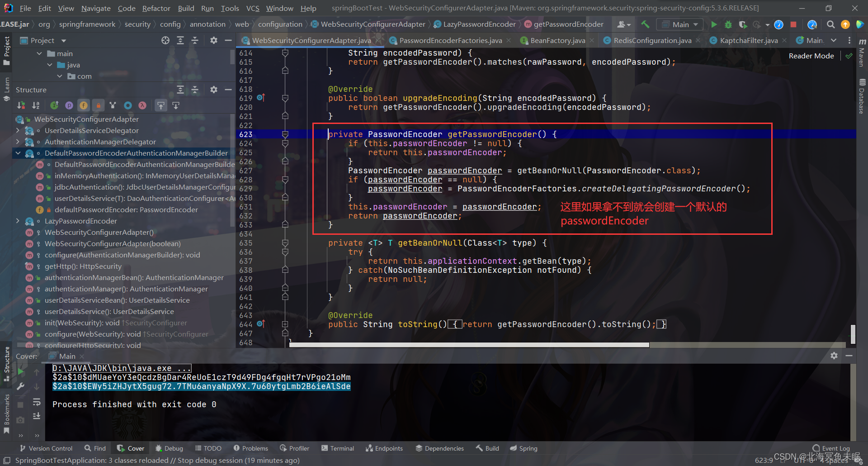
Task: Click the inspection checkmark in editor corner
Action: 849,56
